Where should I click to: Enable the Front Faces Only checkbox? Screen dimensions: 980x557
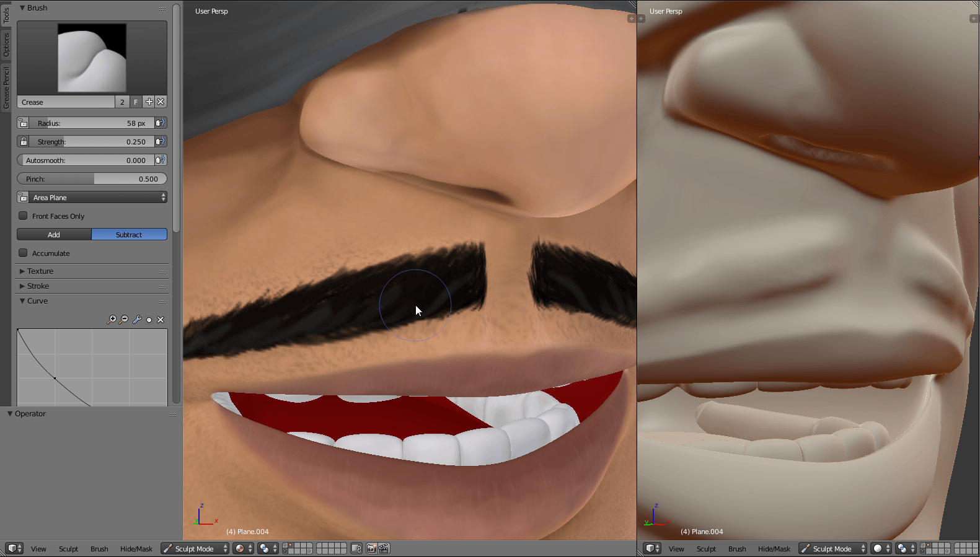pos(23,216)
